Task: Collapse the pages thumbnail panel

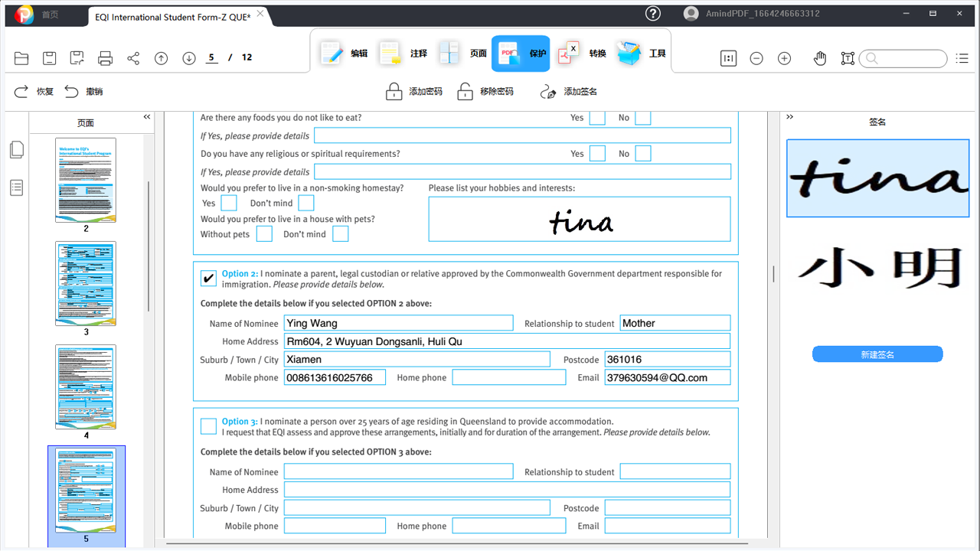Action: 147,117
